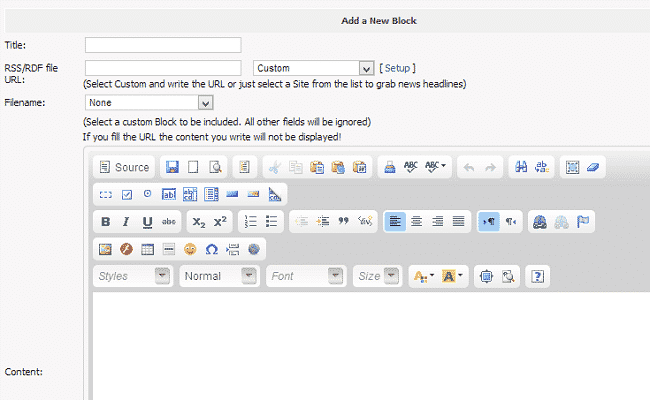Open the Styles combo box
The image size is (650, 400).
132,276
